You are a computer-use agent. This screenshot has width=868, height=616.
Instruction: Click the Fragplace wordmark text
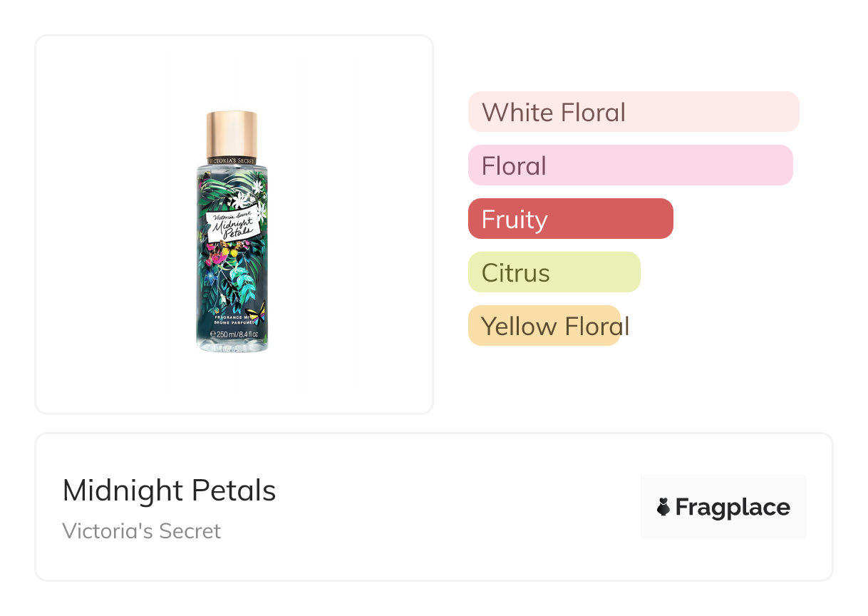click(733, 508)
